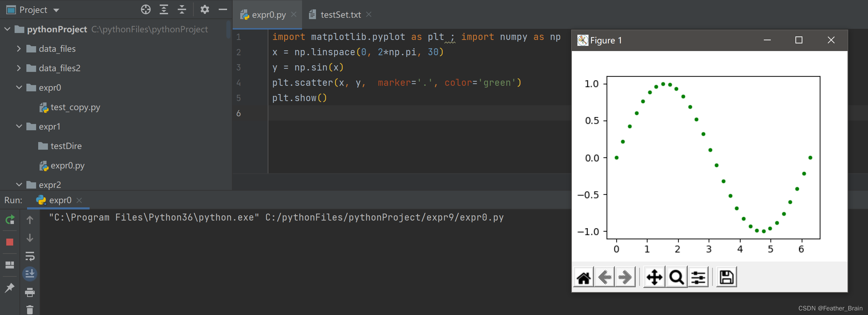This screenshot has height=315, width=868.
Task: Print the console output
Action: coord(30,292)
